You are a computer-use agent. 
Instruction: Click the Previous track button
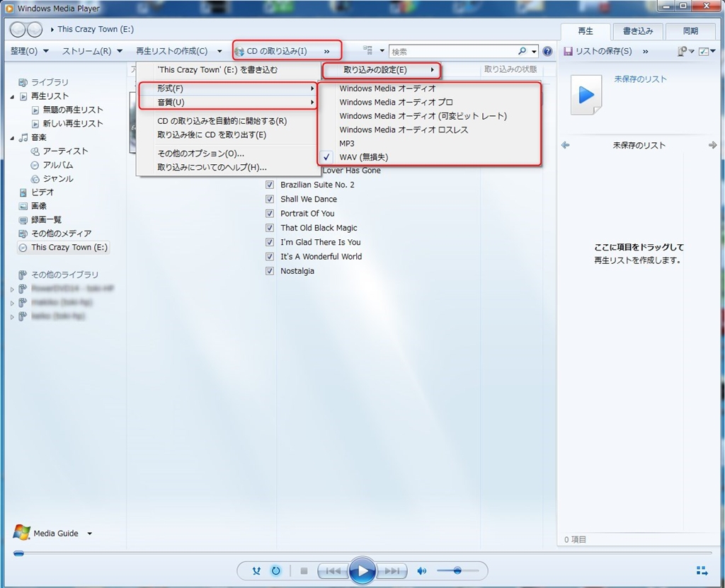pos(333,571)
